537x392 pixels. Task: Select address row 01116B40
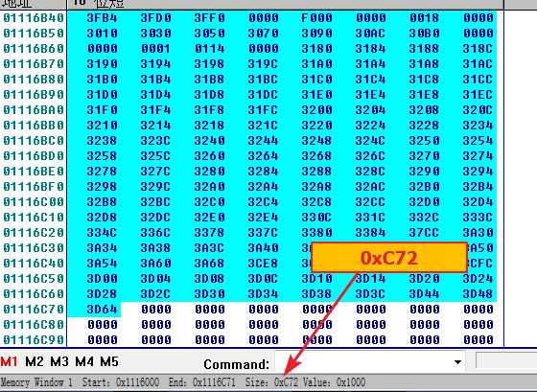click(34, 18)
